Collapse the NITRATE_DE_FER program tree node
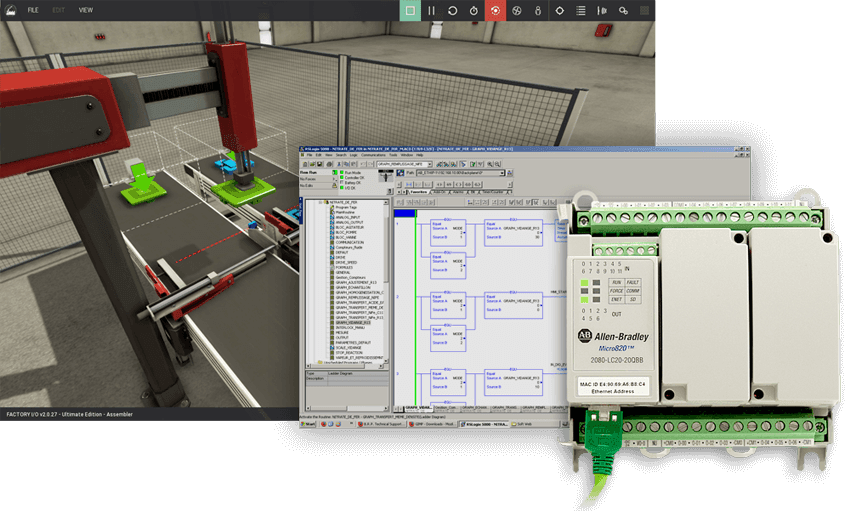 tap(320, 202)
